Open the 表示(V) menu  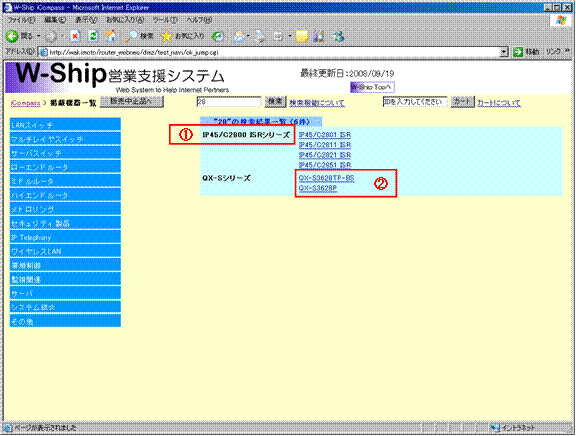pyautogui.click(x=86, y=20)
